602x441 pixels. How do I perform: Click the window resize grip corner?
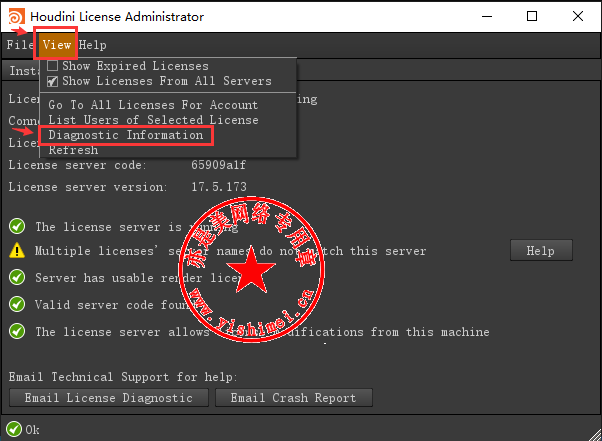click(595, 434)
